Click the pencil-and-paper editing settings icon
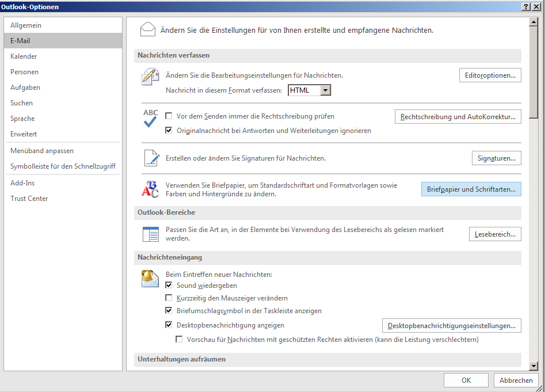The width and height of the screenshot is (545, 392). point(150,77)
